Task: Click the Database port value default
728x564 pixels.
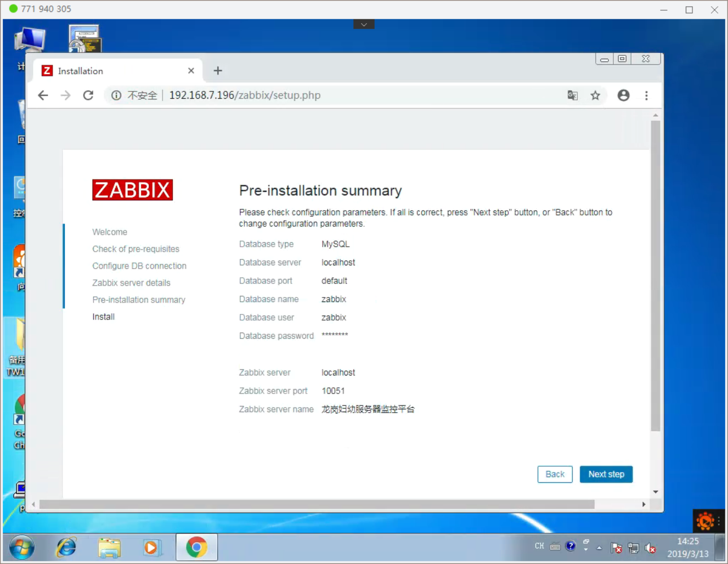Action: coord(335,281)
